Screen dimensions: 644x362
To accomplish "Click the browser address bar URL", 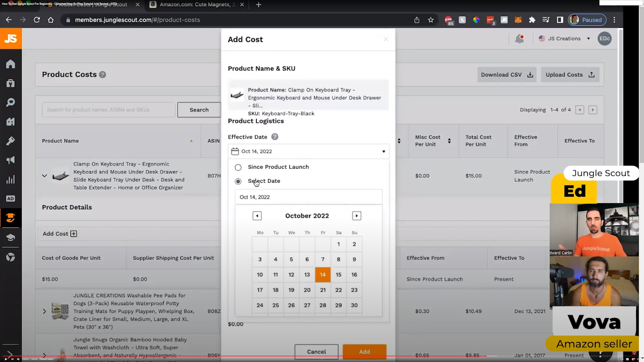I will tap(138, 20).
